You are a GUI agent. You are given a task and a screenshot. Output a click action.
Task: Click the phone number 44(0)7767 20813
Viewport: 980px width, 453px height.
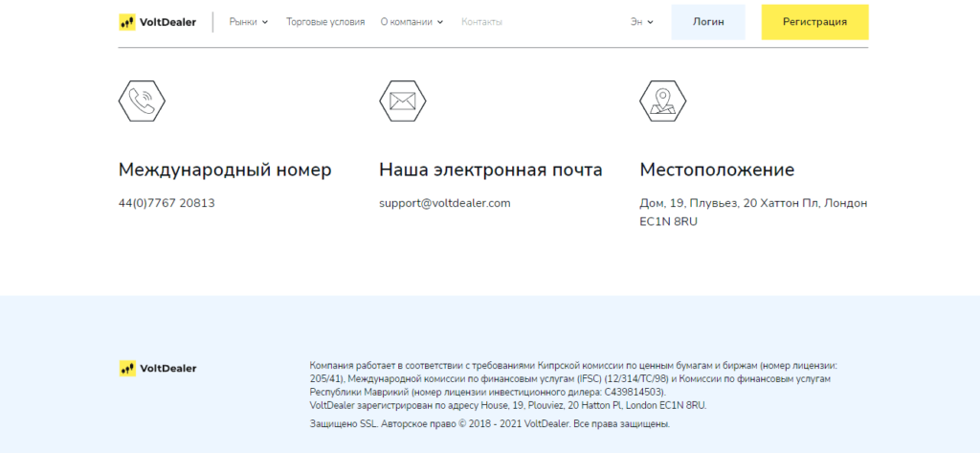click(x=167, y=203)
